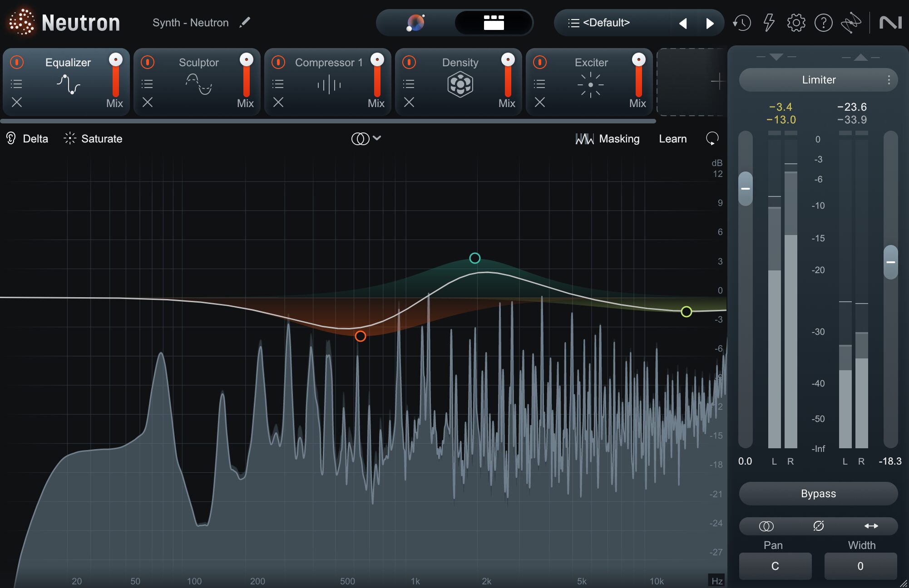The width and height of the screenshot is (909, 588).
Task: Click the lightning bolt icon
Action: tap(769, 23)
